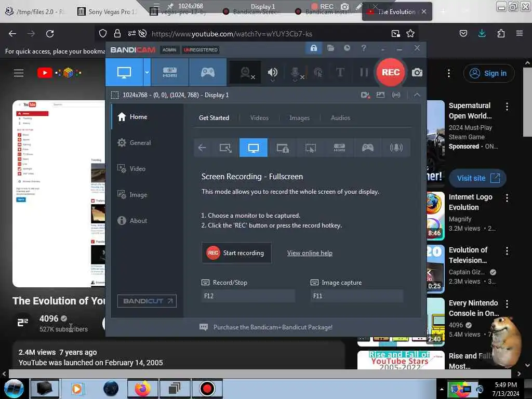Open options for Evolution of Television video

(507, 251)
